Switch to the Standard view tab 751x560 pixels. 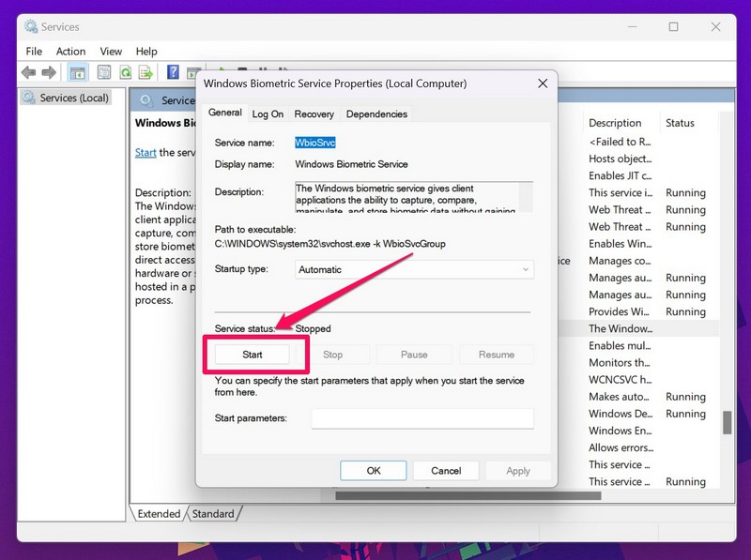coord(214,514)
